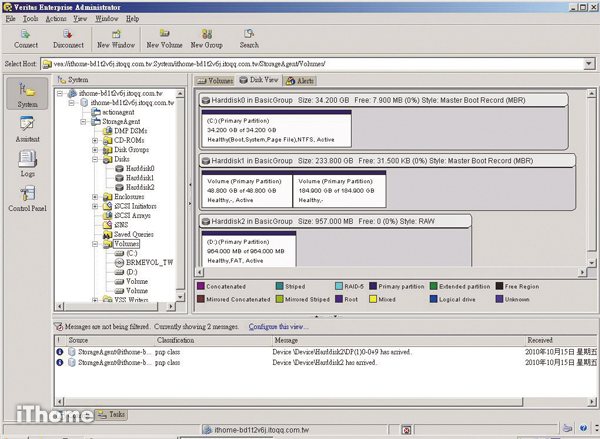Click the Disconnect toolbar icon
This screenshot has height=439, width=600.
[x=68, y=38]
